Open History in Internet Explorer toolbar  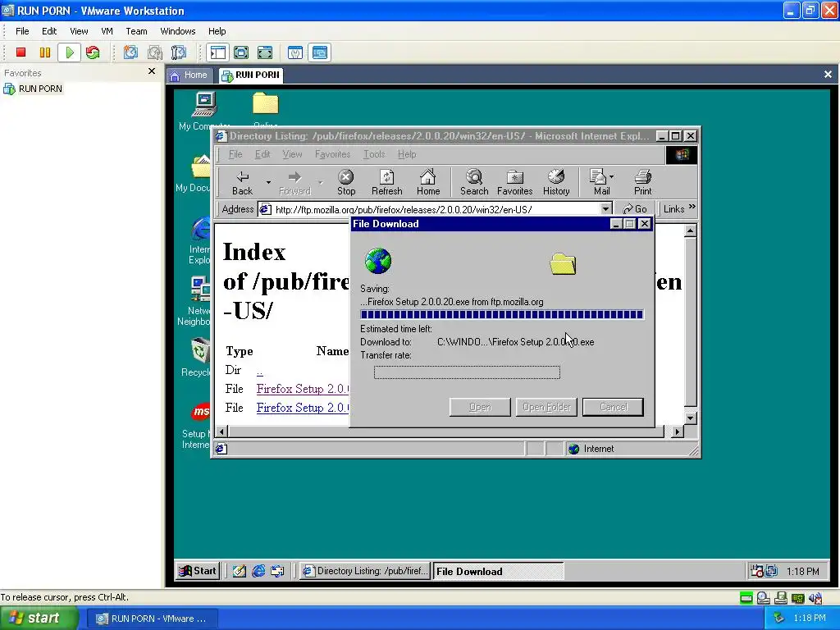pyautogui.click(x=556, y=183)
